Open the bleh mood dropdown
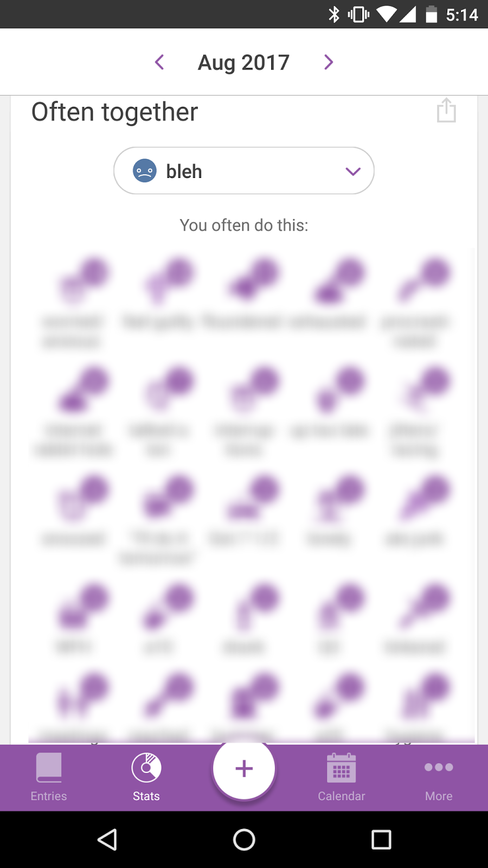The height and width of the screenshot is (868, 488). point(243,171)
